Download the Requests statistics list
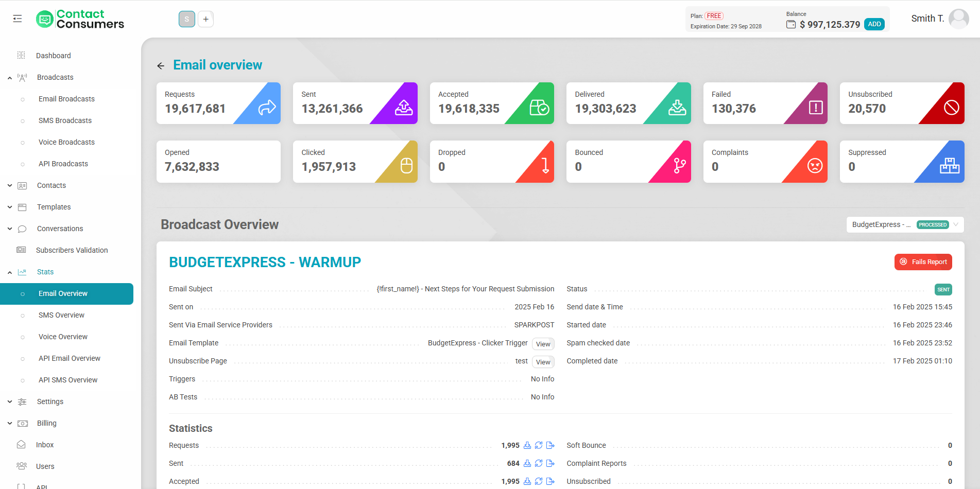This screenshot has height=489, width=980. (527, 445)
